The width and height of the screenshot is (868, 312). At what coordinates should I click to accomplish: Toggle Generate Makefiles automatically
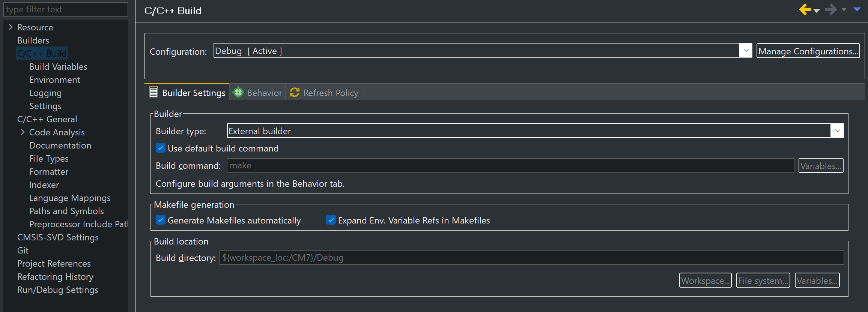[x=161, y=220]
